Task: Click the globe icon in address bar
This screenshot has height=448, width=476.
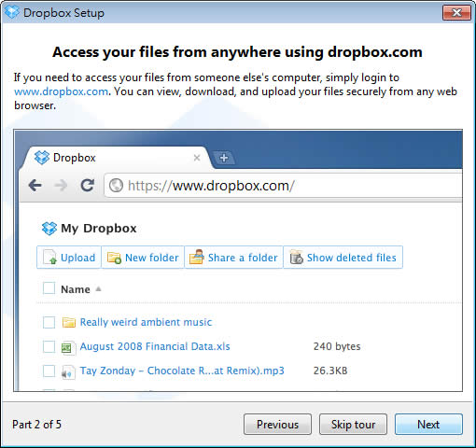Action: click(x=116, y=186)
